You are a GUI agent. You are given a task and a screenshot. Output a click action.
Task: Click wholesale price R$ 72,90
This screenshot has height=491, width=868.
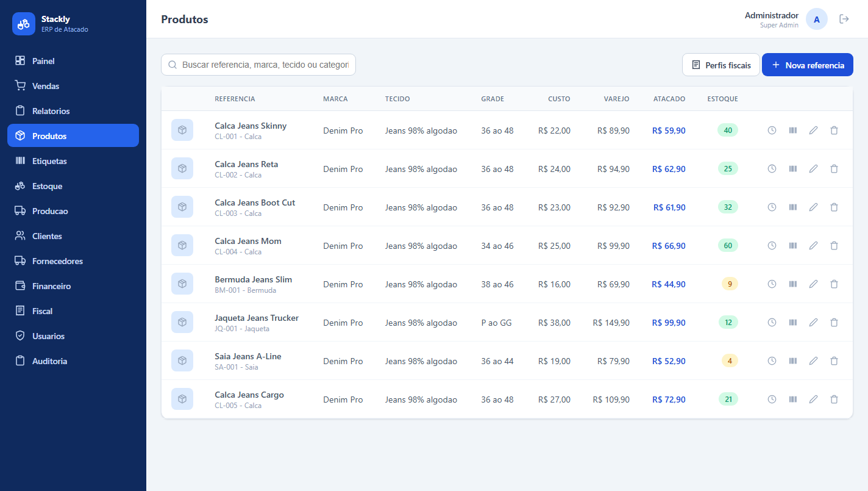669,400
